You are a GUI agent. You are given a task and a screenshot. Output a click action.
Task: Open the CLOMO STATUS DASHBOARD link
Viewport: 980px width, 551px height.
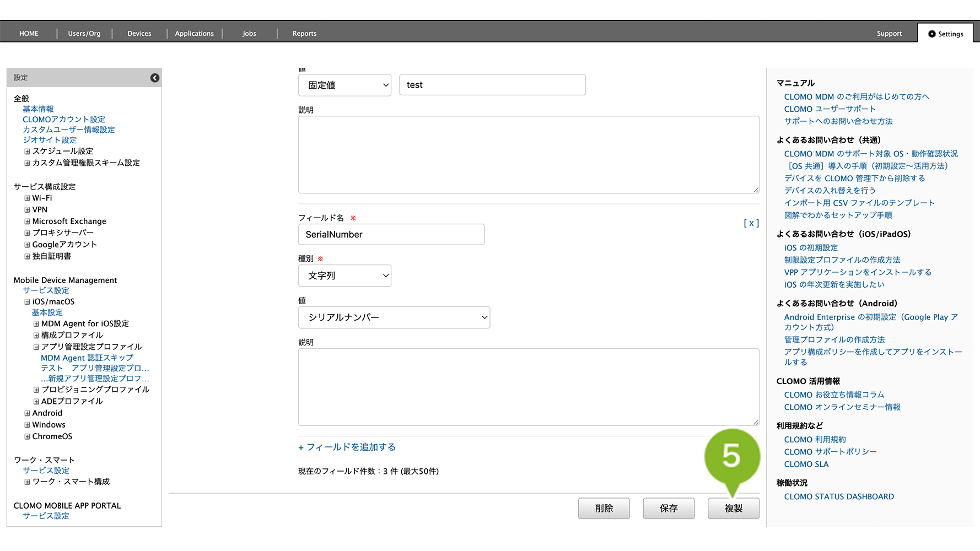839,497
